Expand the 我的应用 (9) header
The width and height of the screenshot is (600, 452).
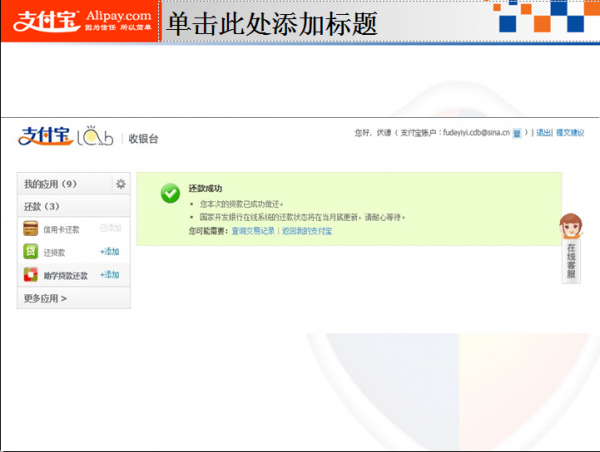(x=50, y=184)
